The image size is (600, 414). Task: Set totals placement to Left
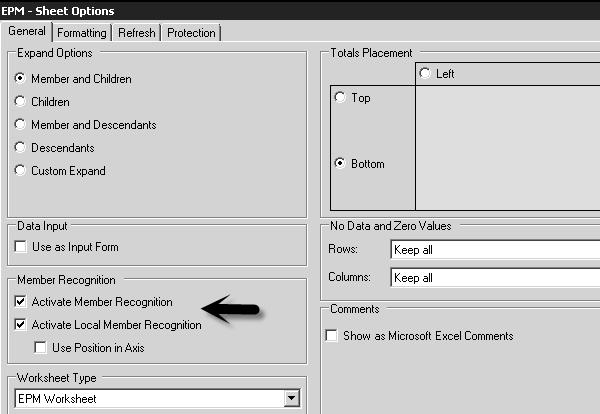[x=426, y=74]
